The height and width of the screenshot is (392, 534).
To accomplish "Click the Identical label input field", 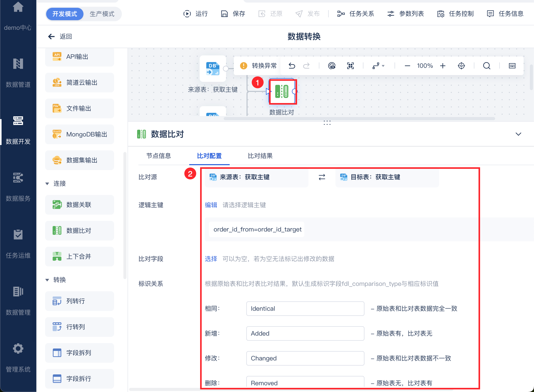I will point(305,309).
